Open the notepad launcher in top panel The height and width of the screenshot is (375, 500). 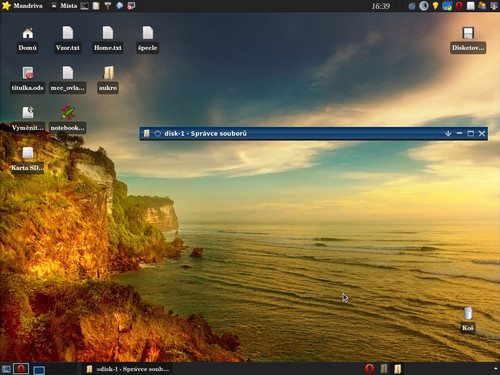click(96, 6)
